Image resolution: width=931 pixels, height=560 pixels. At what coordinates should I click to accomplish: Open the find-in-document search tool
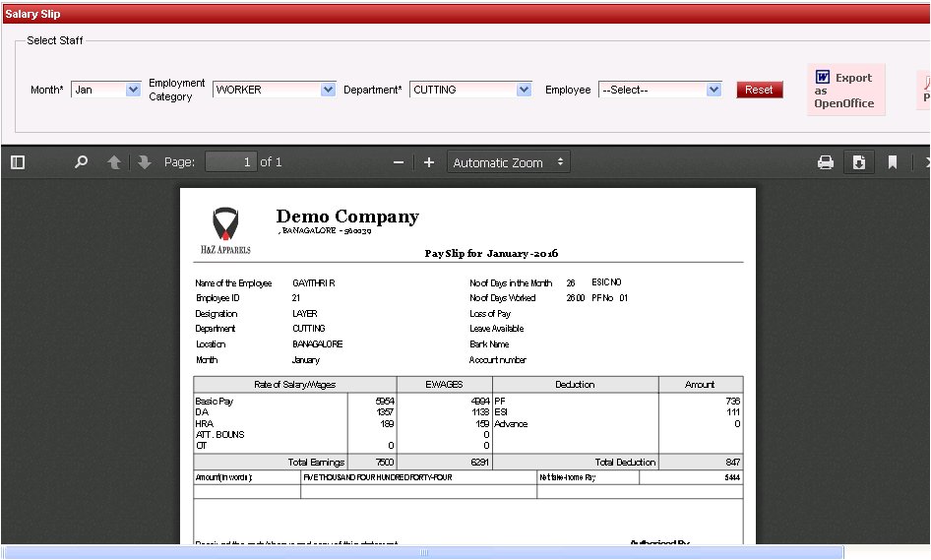82,162
